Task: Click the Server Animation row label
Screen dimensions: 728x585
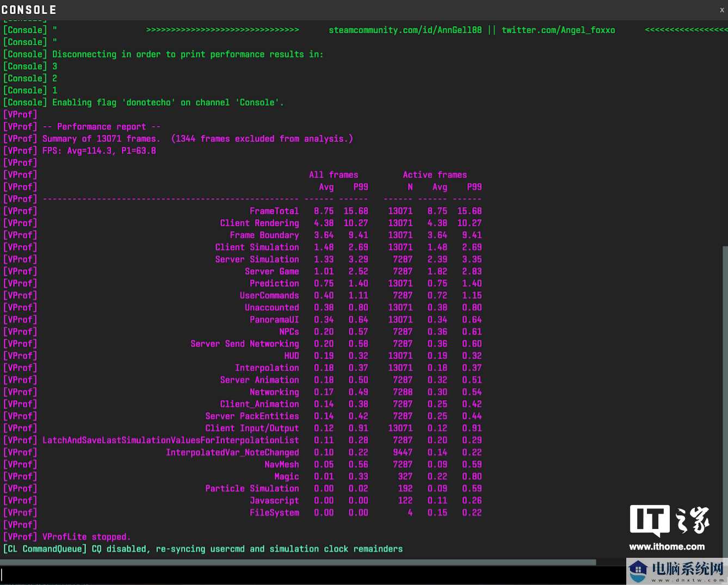Action: pyautogui.click(x=260, y=380)
